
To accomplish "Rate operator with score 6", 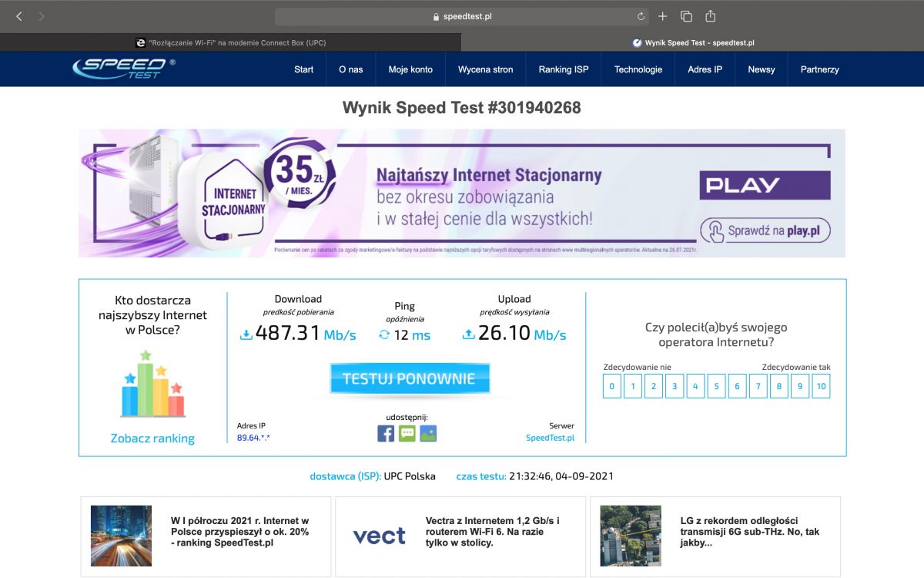I will (737, 386).
